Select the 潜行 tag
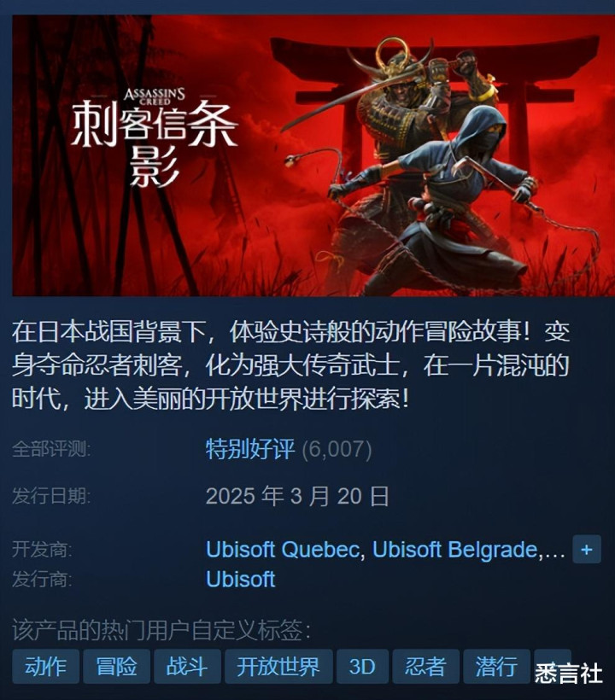The height and width of the screenshot is (700, 615). coord(496,667)
